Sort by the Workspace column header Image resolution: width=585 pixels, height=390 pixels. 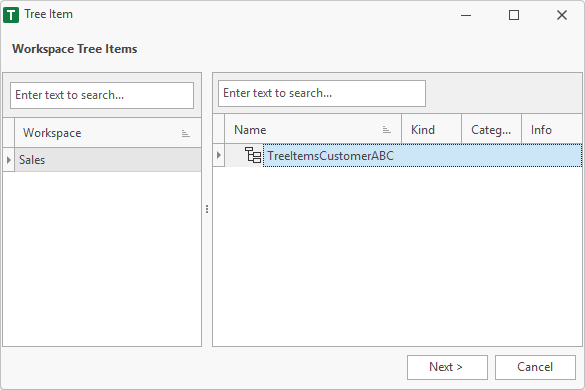108,133
